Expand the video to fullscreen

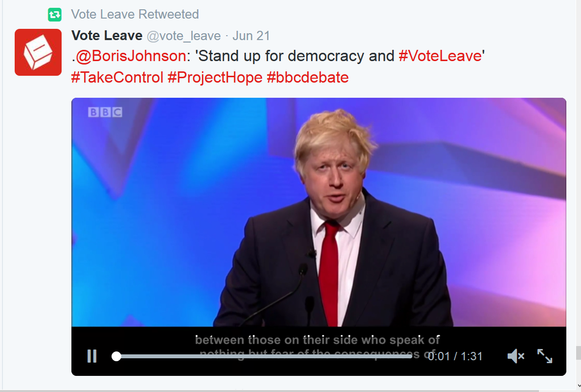coord(545,356)
